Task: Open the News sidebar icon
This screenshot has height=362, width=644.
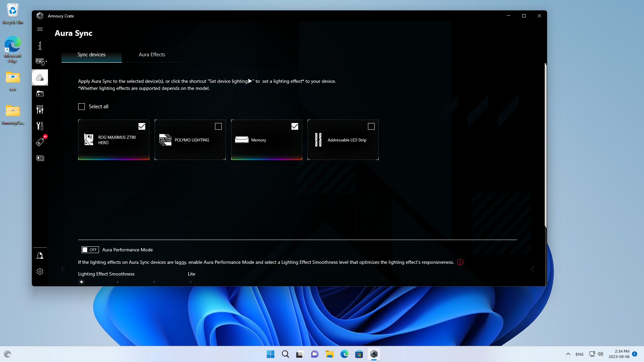Action: tap(40, 158)
